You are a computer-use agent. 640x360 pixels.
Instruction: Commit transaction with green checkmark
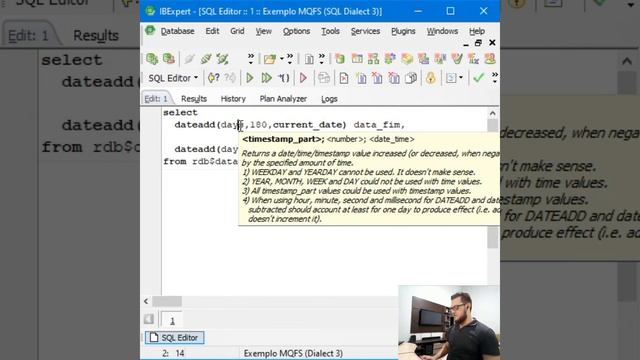click(x=478, y=78)
